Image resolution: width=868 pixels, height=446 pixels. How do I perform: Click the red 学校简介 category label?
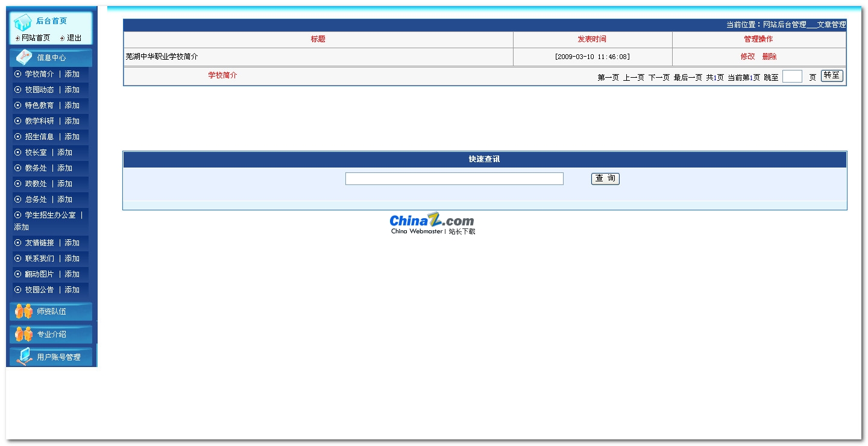coord(222,75)
